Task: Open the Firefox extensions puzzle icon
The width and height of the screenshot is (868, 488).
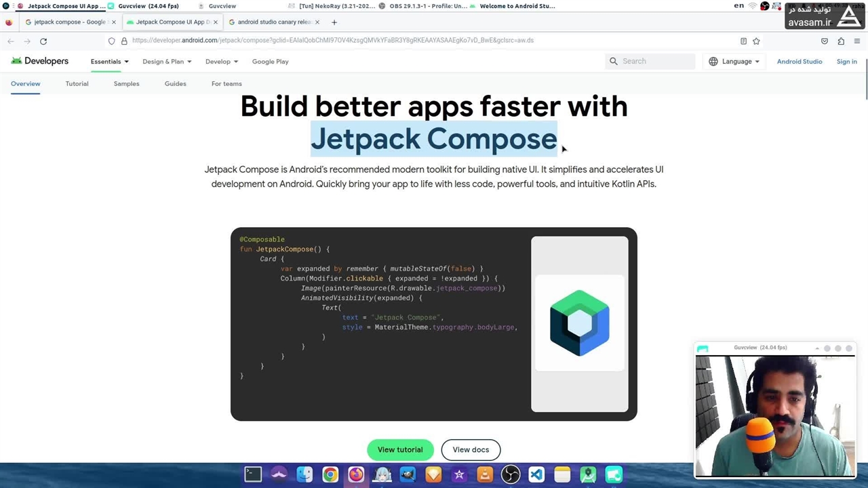Action: tap(841, 41)
